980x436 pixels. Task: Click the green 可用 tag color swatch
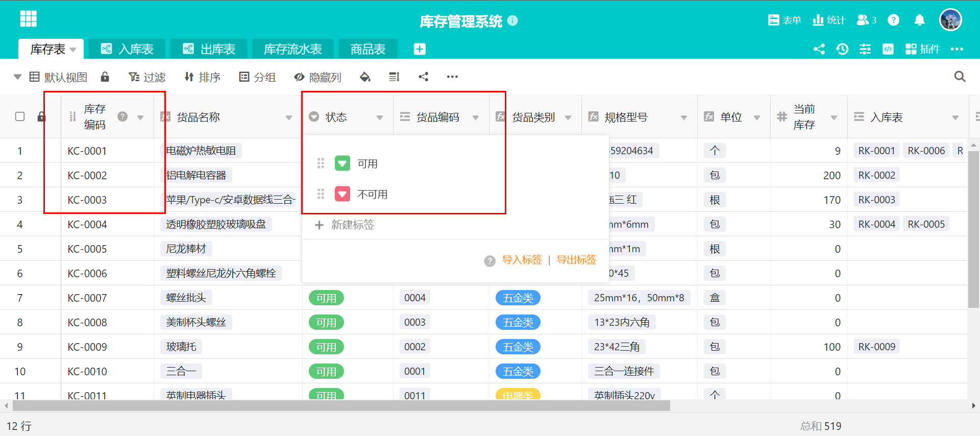[342, 163]
